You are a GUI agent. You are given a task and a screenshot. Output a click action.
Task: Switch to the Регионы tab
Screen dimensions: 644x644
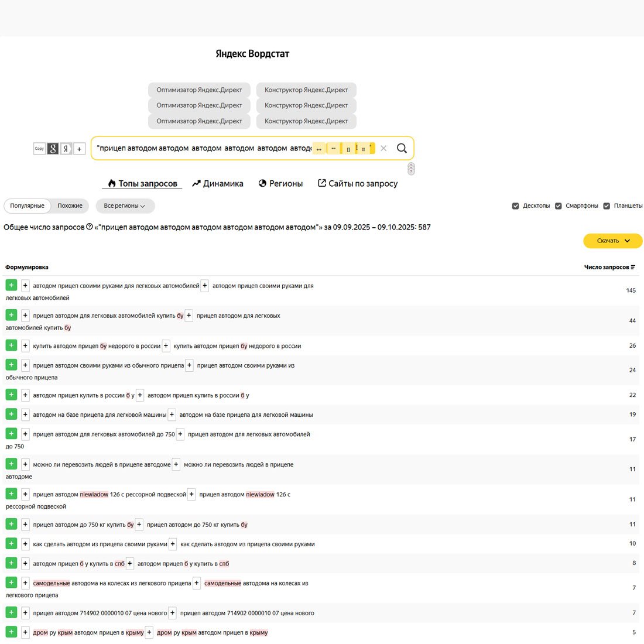[x=280, y=184]
